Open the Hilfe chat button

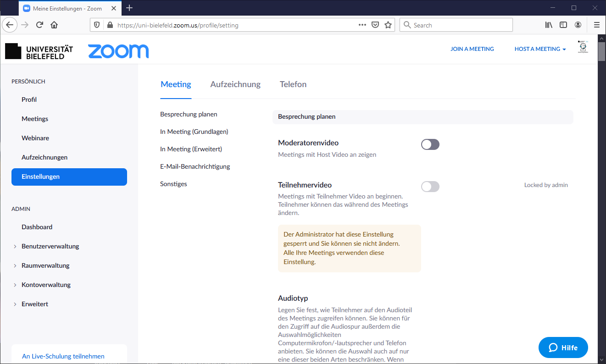coord(563,347)
